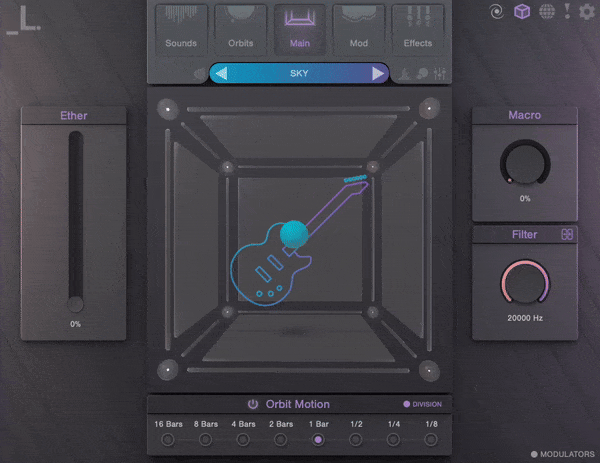Click the Macro knob

coord(525,163)
